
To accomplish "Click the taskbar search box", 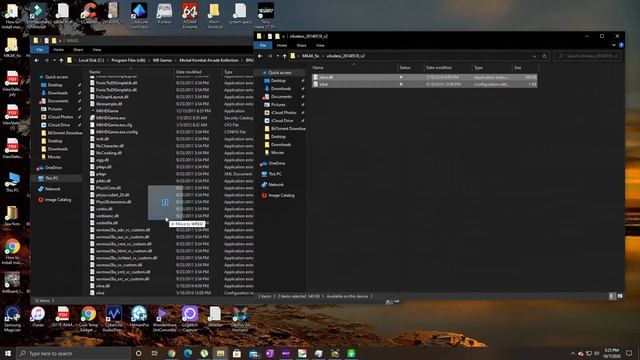I will pyautogui.click(x=73, y=353).
